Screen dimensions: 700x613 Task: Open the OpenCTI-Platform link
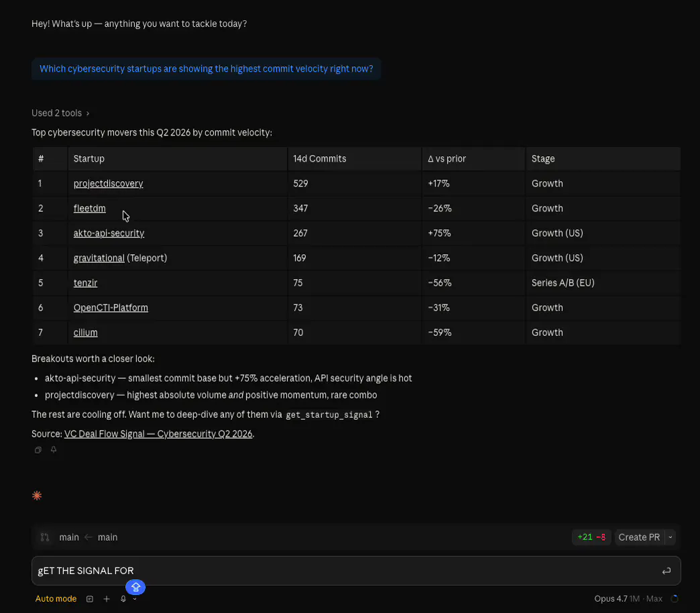click(110, 308)
